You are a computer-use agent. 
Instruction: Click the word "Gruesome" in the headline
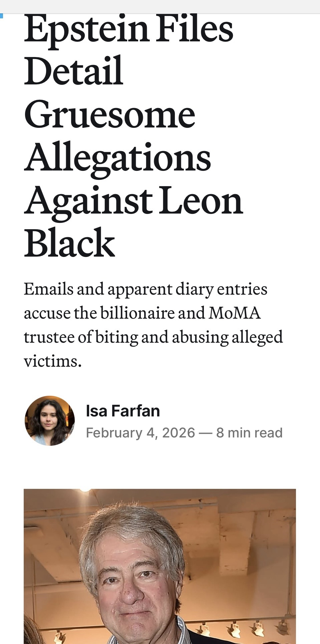109,115
